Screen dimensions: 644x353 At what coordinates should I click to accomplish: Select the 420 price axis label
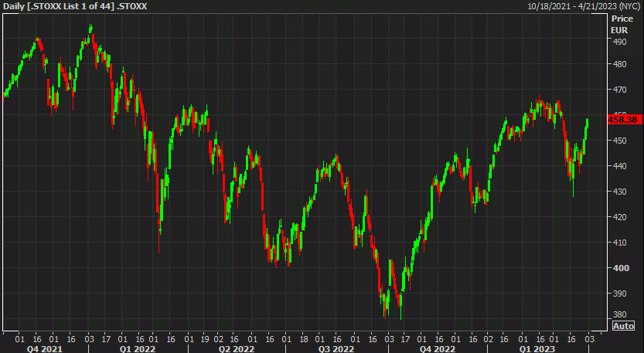point(619,217)
